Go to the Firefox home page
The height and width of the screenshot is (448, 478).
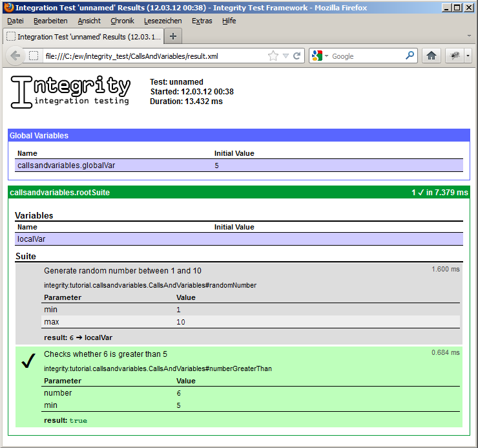[431, 56]
